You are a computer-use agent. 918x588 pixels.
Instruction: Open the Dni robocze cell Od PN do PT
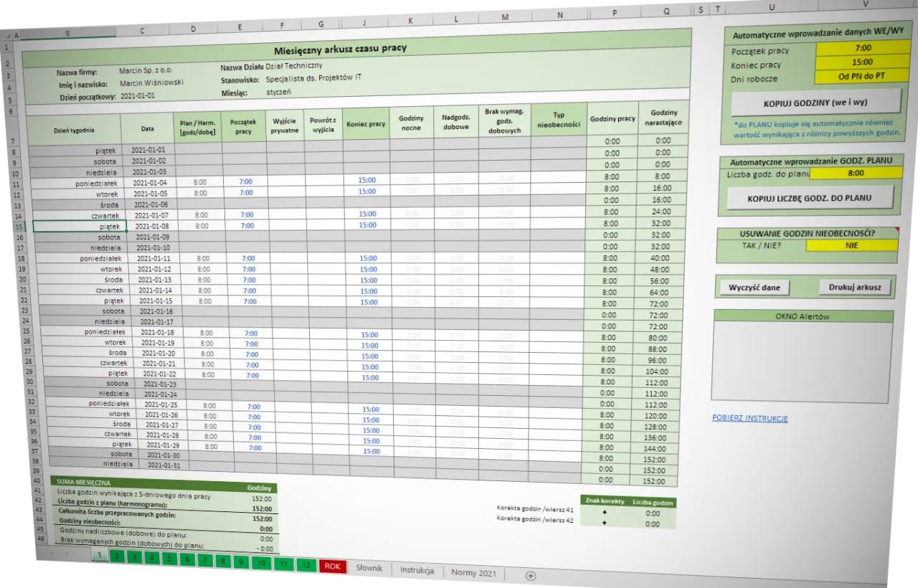pyautogui.click(x=861, y=76)
